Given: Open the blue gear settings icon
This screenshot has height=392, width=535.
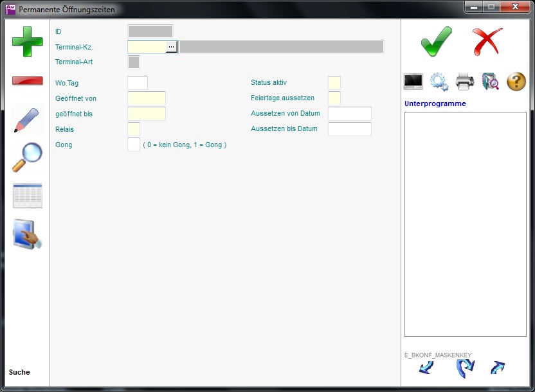Looking at the screenshot, I should pyautogui.click(x=439, y=82).
